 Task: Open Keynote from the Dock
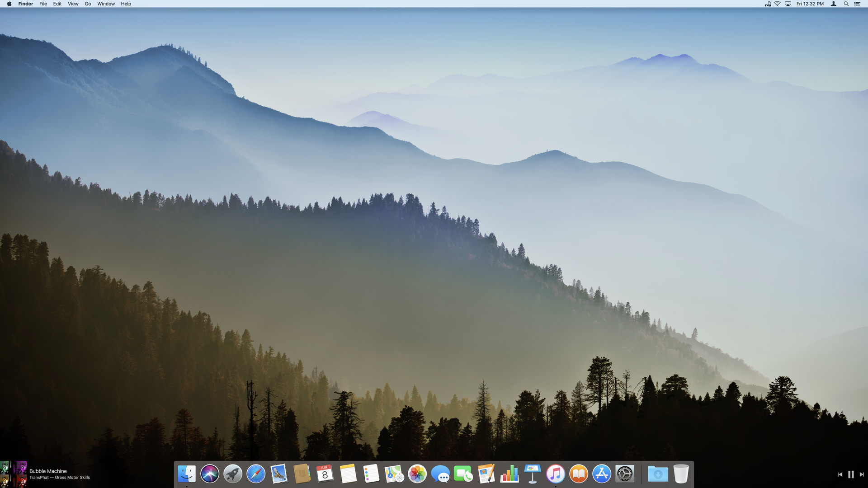click(533, 474)
